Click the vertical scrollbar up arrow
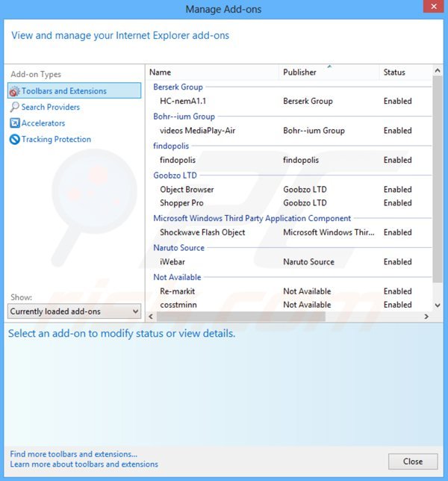 pos(438,71)
